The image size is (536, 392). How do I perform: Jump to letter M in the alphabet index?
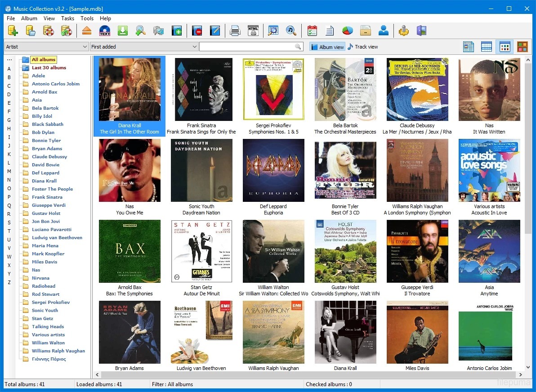[x=9, y=171]
